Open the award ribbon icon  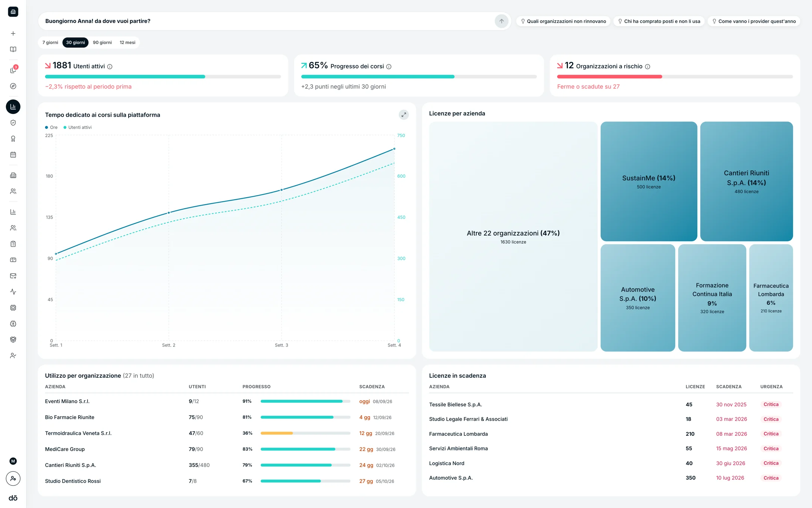(13, 139)
